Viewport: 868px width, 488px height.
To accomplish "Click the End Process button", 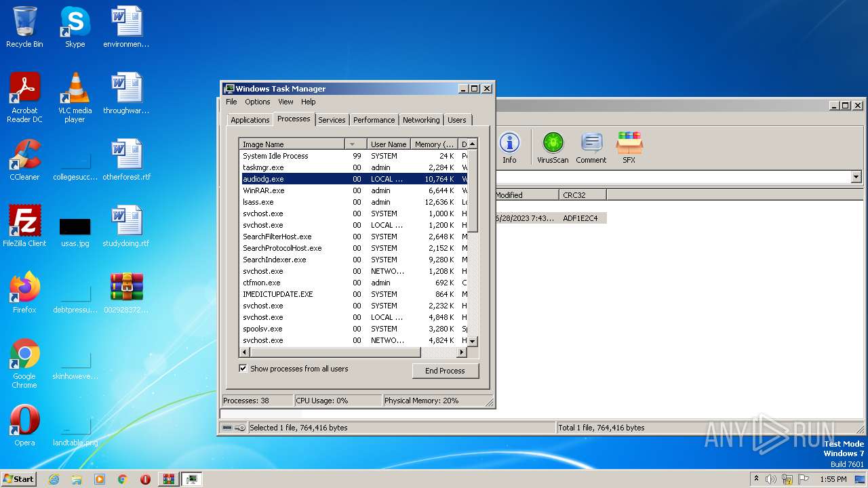I will point(445,371).
